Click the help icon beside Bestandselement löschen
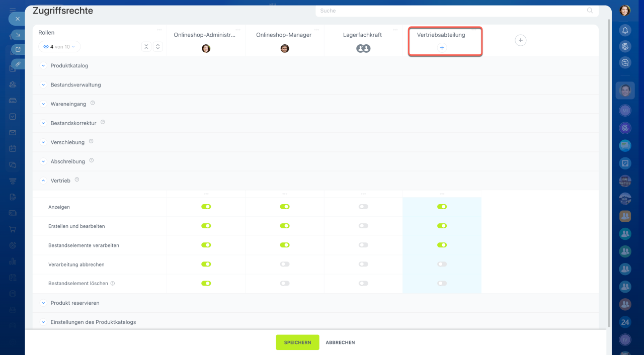Viewport: 644px width, 355px height. 113,283
